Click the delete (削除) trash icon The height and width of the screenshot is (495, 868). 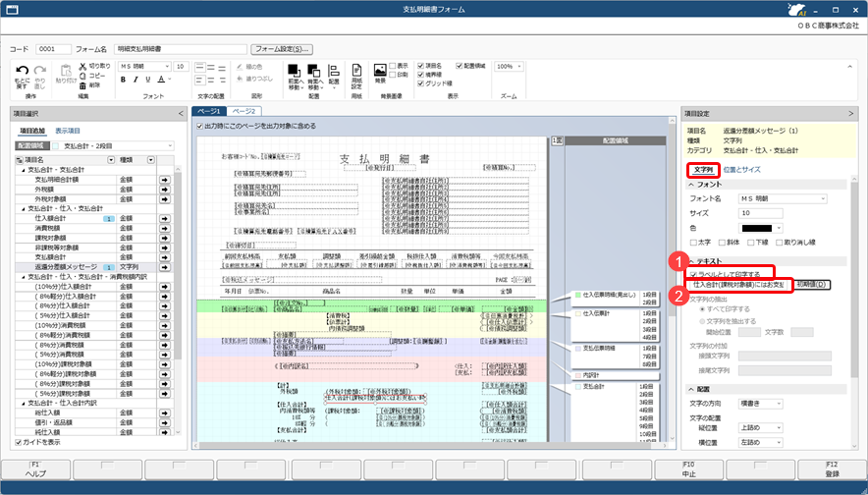click(x=82, y=85)
